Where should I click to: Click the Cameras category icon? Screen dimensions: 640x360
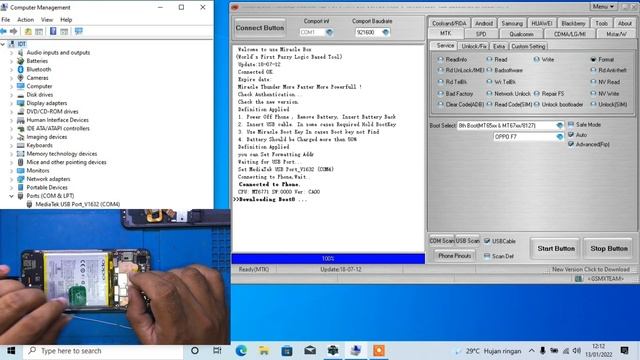[20, 78]
